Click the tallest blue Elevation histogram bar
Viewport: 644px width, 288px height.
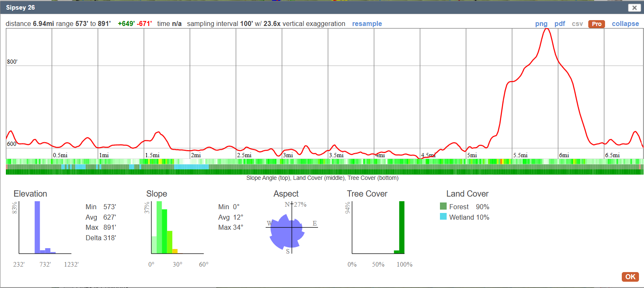(37, 227)
